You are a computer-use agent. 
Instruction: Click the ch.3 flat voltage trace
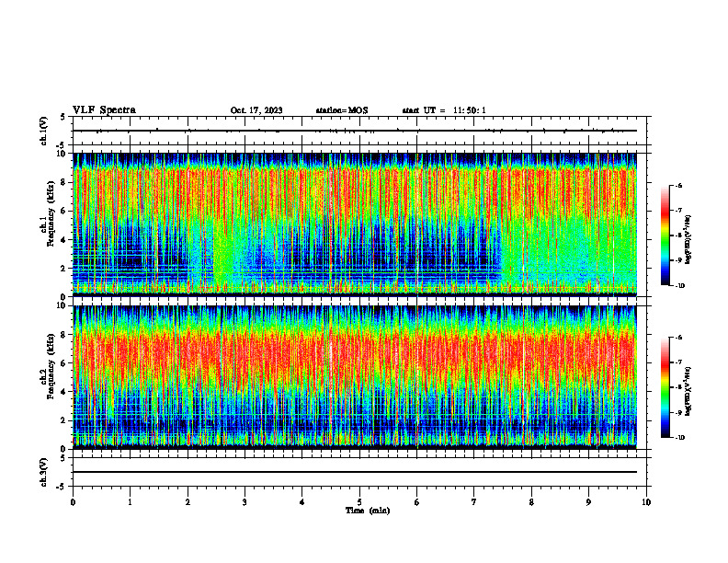click(x=355, y=472)
